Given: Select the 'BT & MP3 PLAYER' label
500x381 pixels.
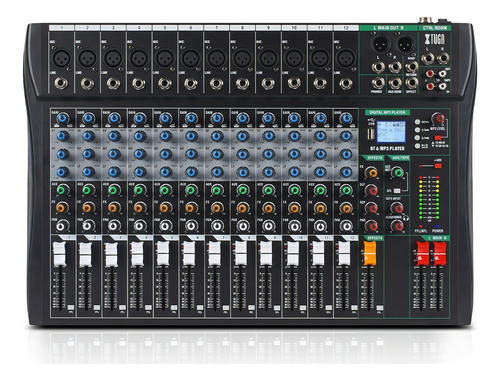Looking at the screenshot, I should 387,148.
